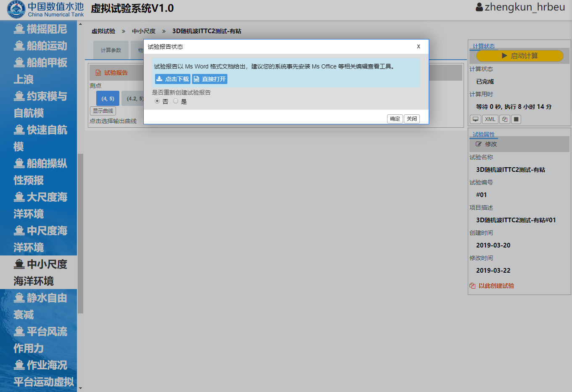Select the 是 radio option
This screenshot has width=572, height=392.
[x=176, y=101]
